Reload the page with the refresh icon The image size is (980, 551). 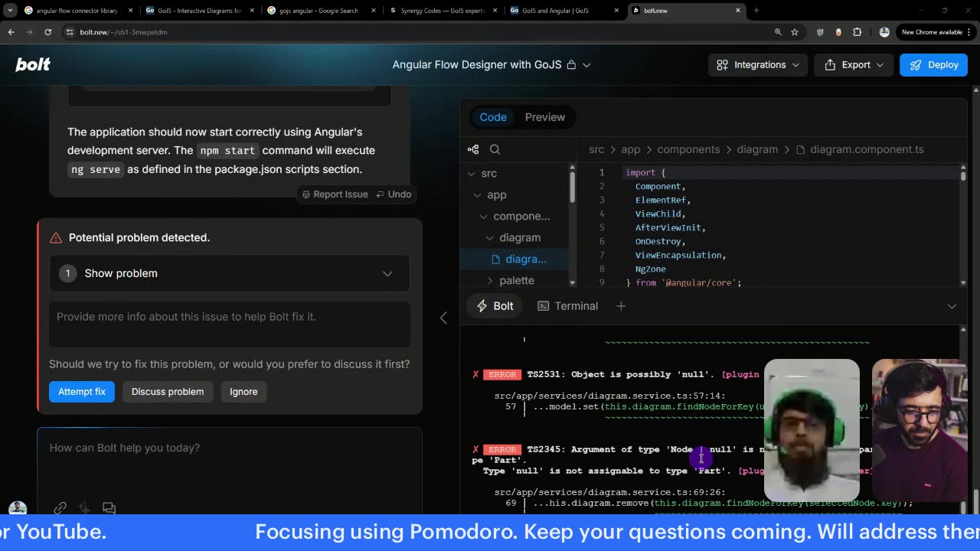click(x=48, y=32)
